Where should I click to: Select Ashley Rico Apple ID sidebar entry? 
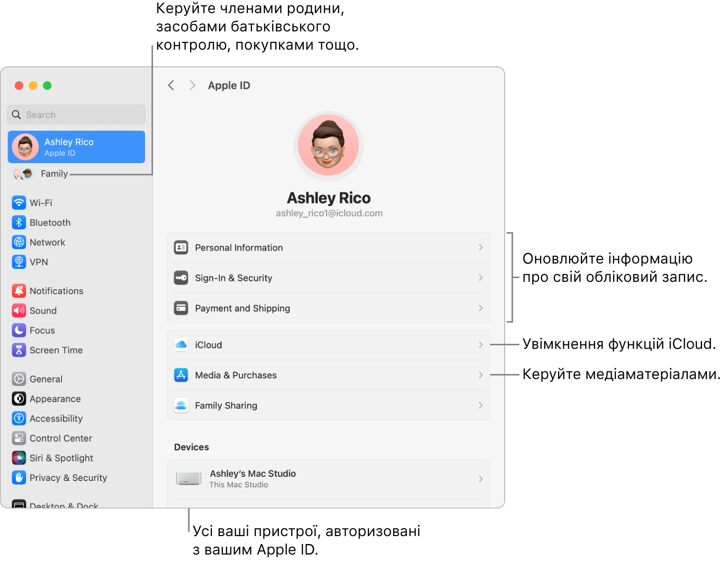[76, 147]
